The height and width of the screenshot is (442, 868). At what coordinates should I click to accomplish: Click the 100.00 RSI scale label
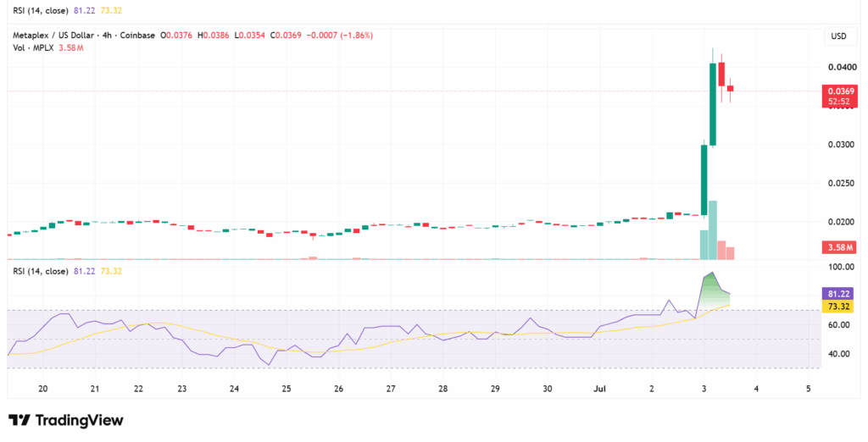point(841,267)
